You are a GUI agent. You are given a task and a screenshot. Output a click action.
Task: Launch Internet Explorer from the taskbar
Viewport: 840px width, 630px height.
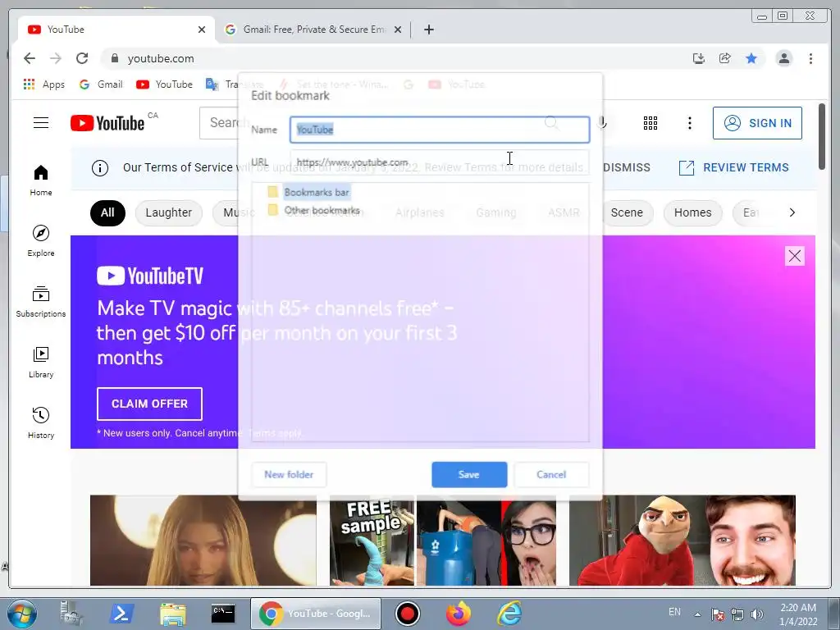pos(509,614)
